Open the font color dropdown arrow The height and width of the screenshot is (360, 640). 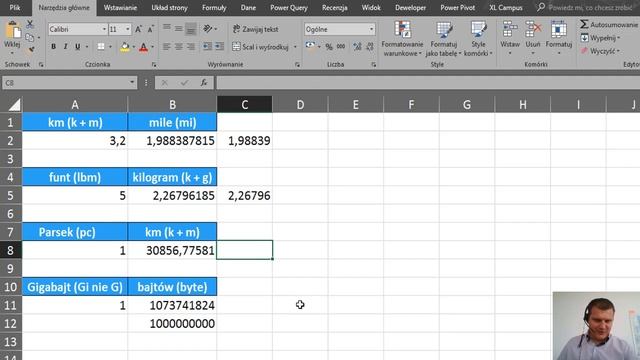152,47
